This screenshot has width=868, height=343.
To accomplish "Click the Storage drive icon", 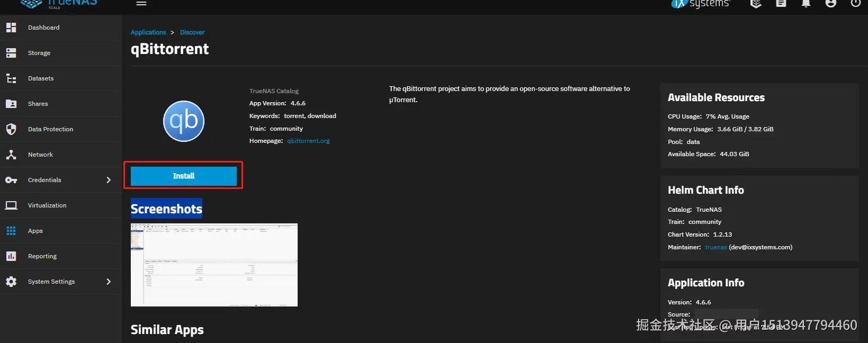I will coord(11,53).
